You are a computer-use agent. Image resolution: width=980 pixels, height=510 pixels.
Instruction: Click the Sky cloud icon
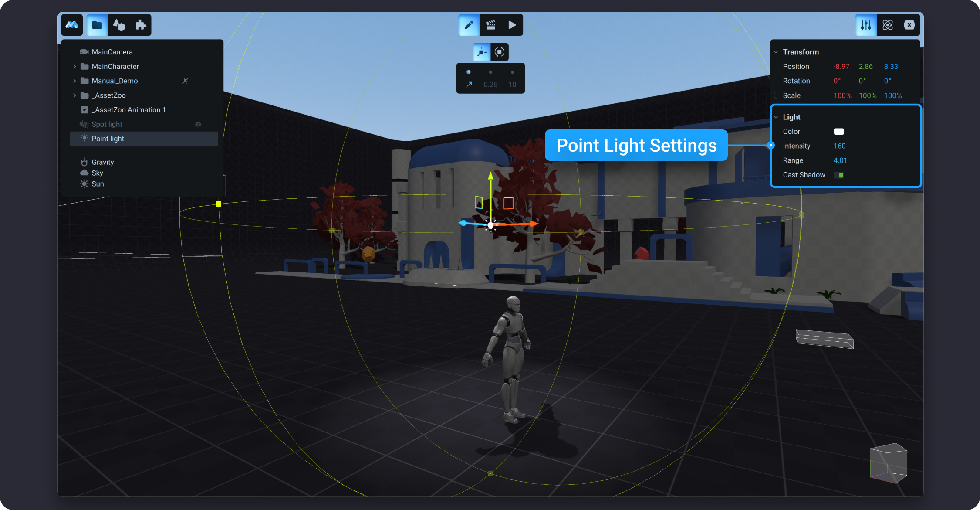coord(84,173)
